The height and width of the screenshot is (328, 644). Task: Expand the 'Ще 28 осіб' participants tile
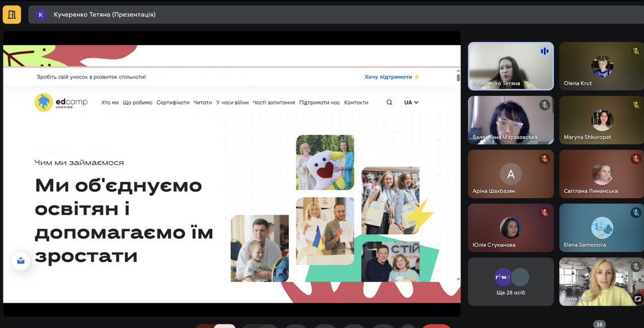click(x=511, y=282)
